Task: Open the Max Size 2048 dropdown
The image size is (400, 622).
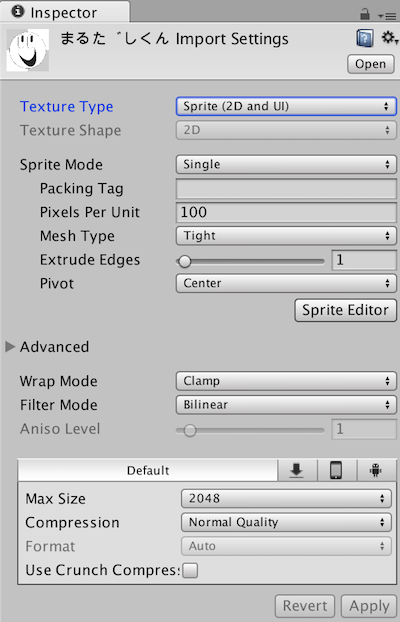Action: pos(286,498)
